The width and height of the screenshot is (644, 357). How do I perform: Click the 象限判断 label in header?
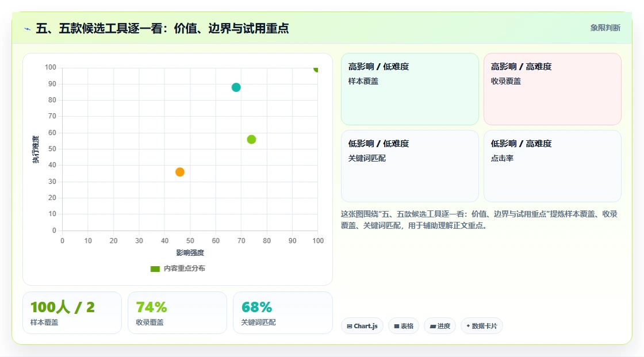click(605, 28)
